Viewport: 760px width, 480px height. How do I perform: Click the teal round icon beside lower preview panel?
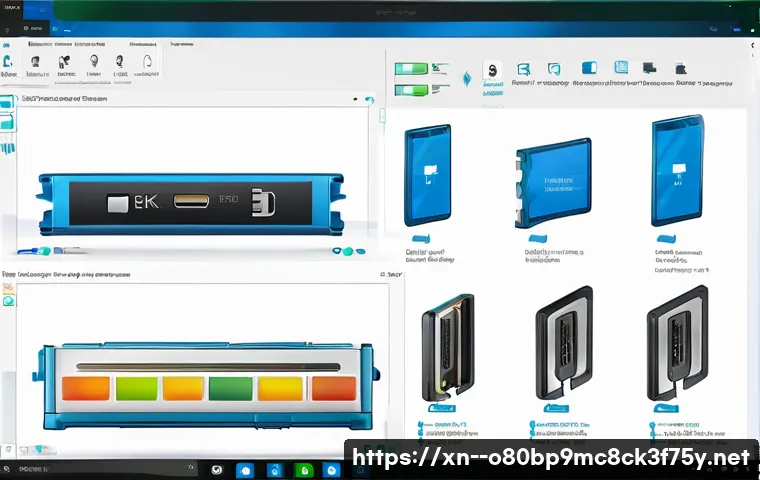tap(8, 301)
